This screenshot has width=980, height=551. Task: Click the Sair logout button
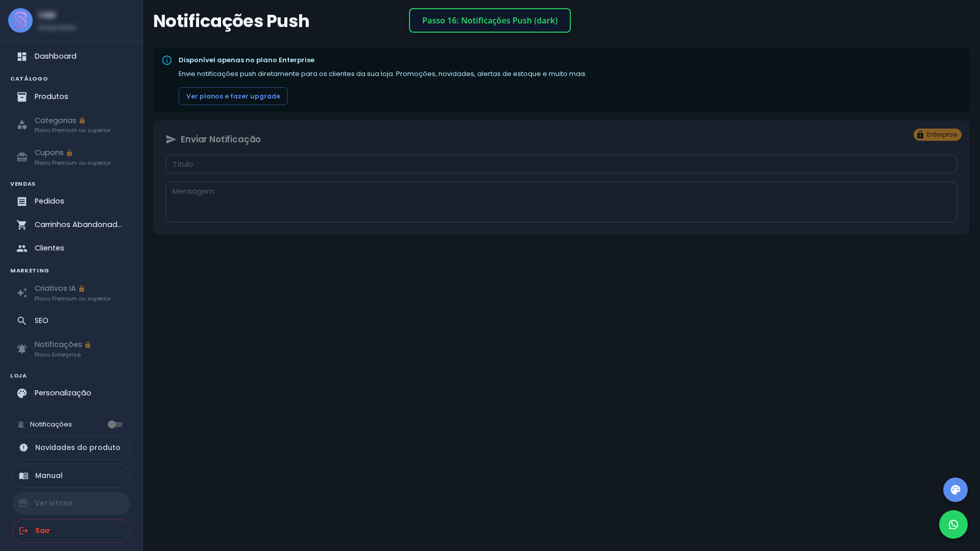(x=71, y=531)
